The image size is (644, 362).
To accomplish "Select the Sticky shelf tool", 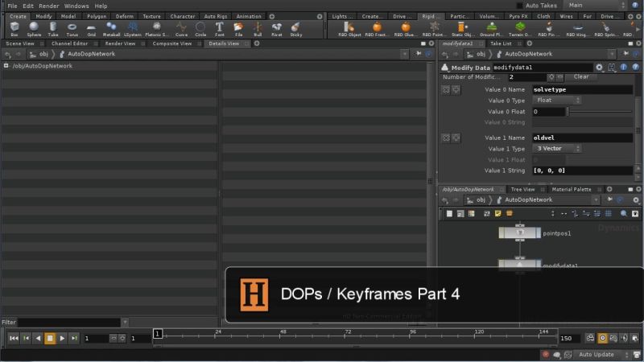I will 295,29.
